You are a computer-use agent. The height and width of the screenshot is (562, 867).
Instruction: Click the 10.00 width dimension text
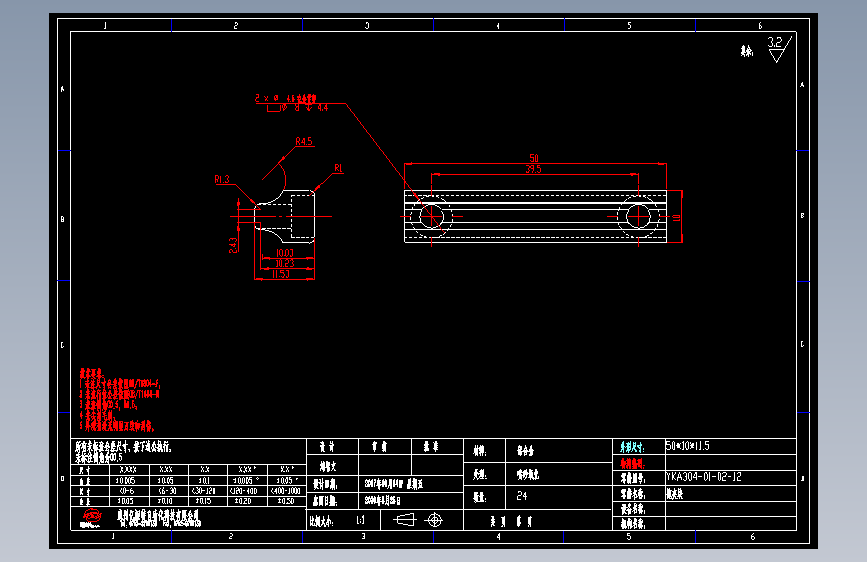(x=285, y=253)
